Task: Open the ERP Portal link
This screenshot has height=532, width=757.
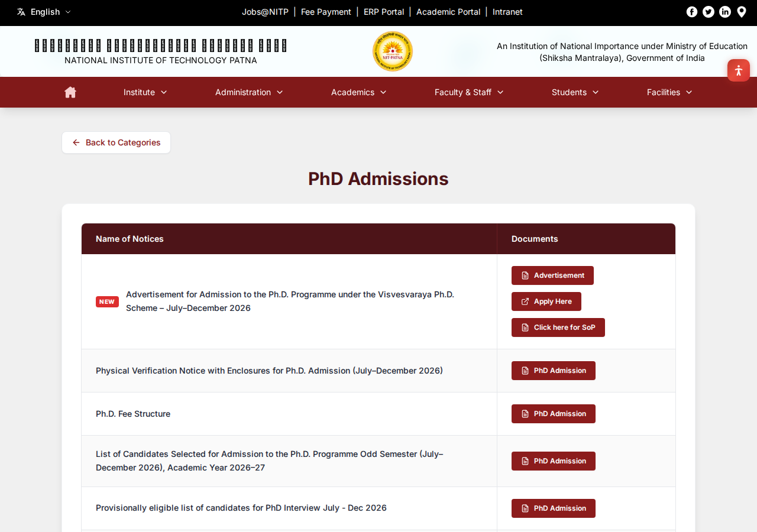Action: pyautogui.click(x=384, y=12)
